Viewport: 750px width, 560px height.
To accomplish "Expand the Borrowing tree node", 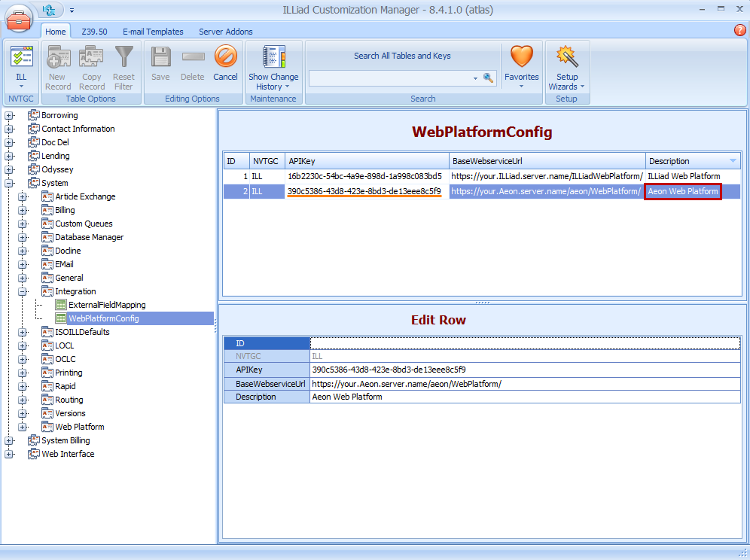I will [x=9, y=115].
